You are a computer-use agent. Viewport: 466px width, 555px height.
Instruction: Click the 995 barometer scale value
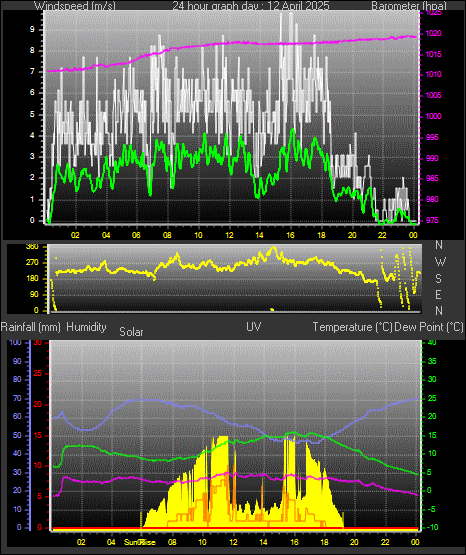(432, 137)
